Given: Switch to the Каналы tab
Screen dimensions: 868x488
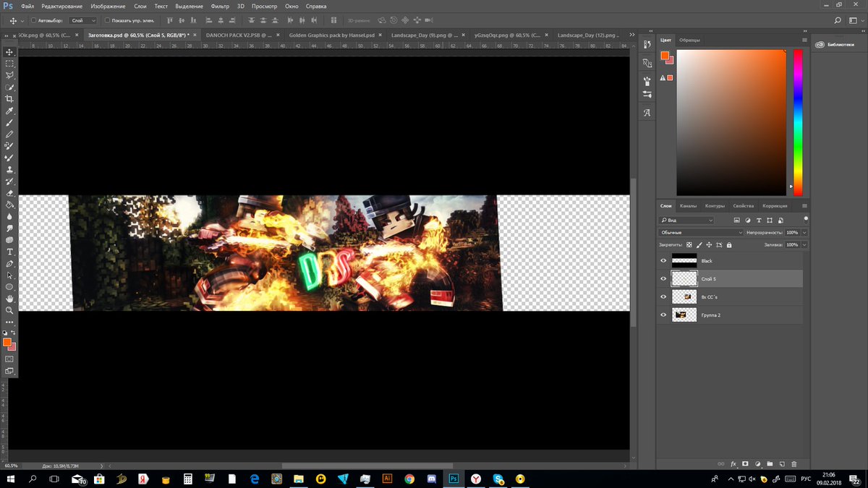Looking at the screenshot, I should point(689,206).
